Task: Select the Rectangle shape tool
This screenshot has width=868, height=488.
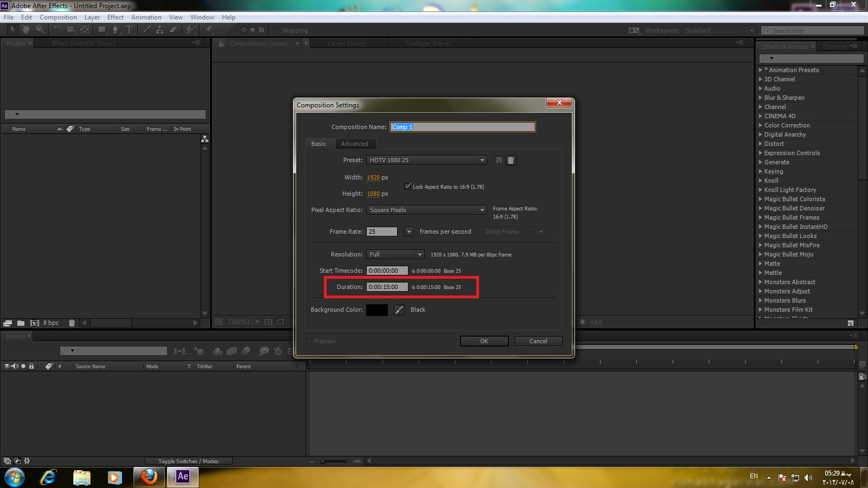Action: coord(101,30)
